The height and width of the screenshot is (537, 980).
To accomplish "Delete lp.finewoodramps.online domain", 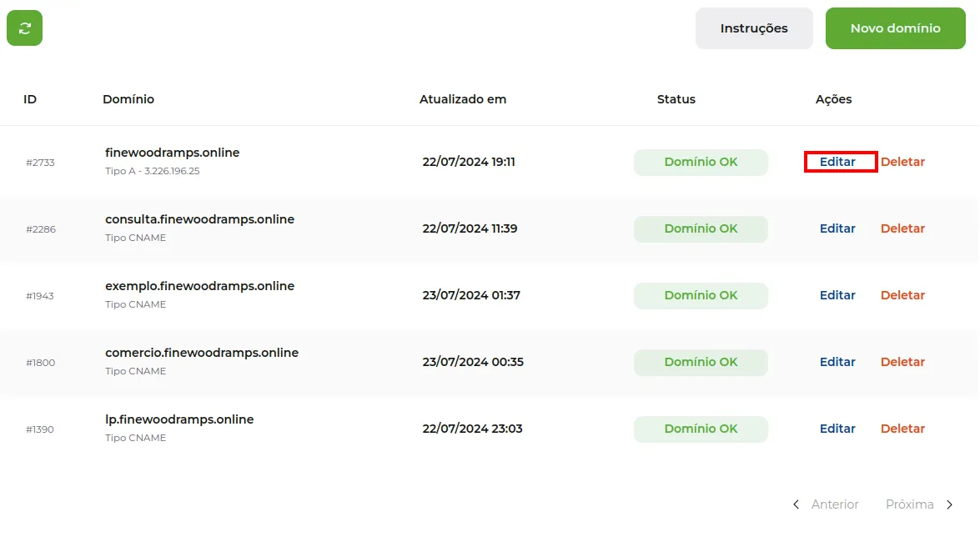I will click(902, 429).
